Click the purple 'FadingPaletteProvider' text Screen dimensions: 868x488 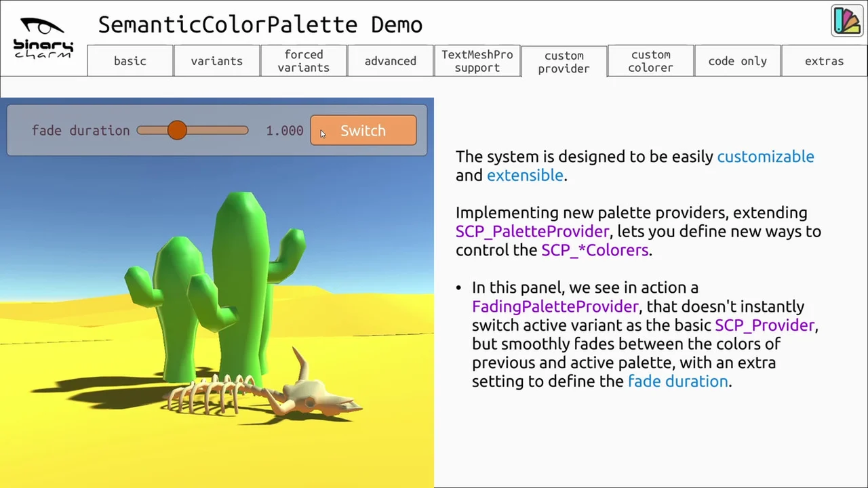tap(555, 306)
